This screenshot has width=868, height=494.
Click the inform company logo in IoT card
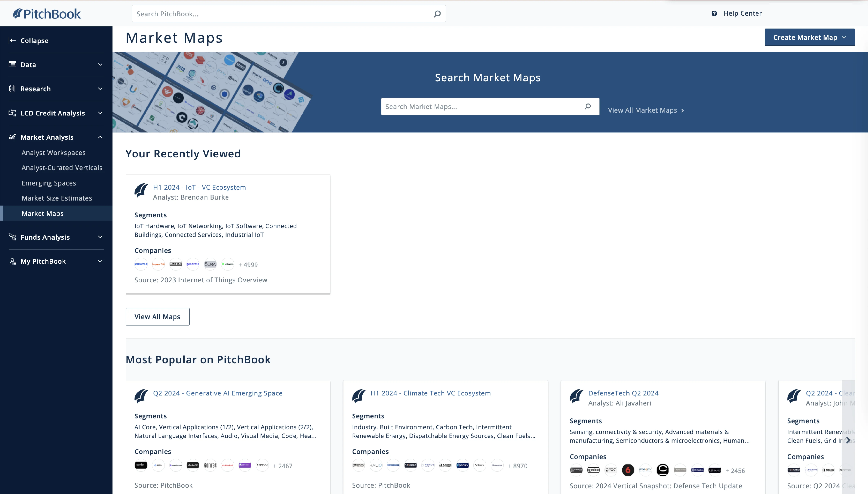point(227,264)
